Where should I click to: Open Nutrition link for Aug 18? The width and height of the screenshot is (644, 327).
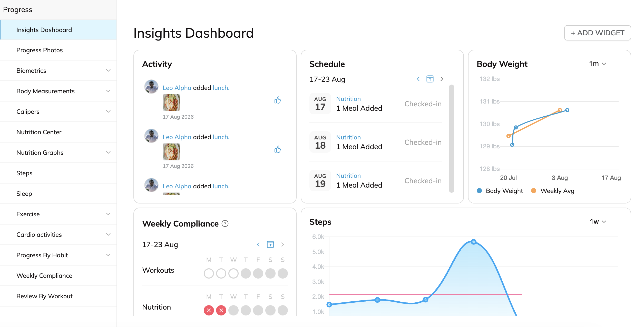click(348, 137)
